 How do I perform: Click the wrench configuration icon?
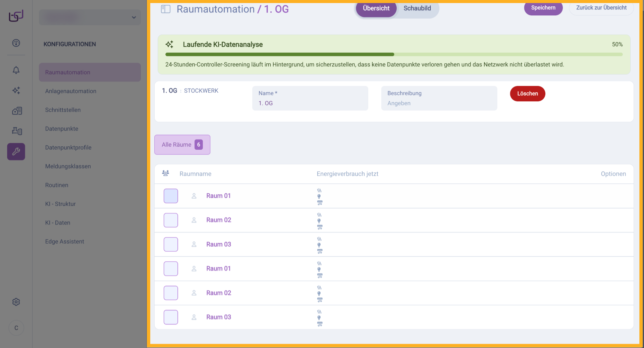pos(16,152)
